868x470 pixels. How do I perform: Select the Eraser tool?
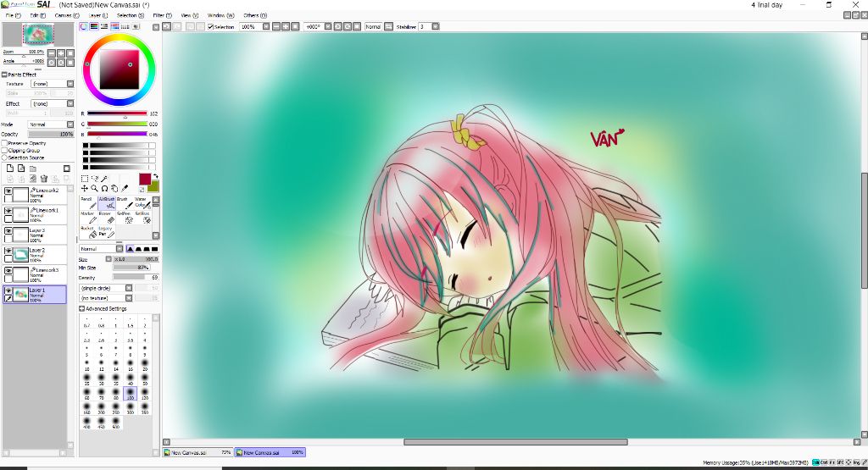106,218
